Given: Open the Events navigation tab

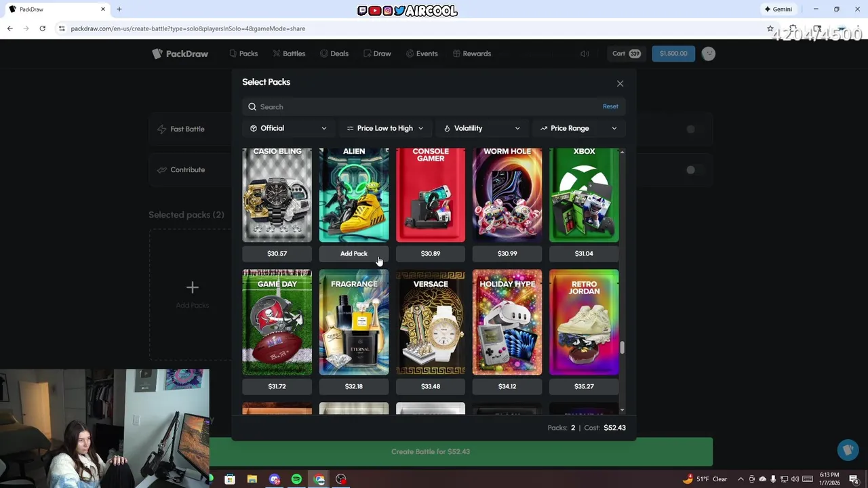Looking at the screenshot, I should (422, 54).
